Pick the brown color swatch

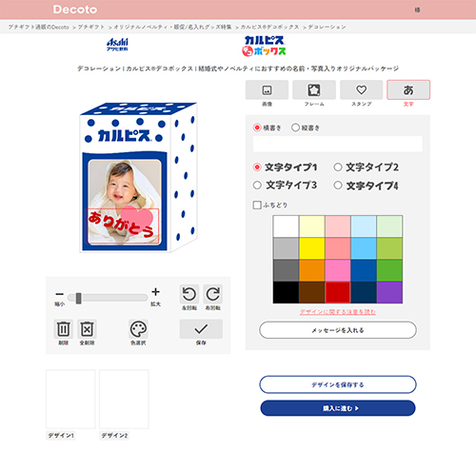[x=312, y=292]
